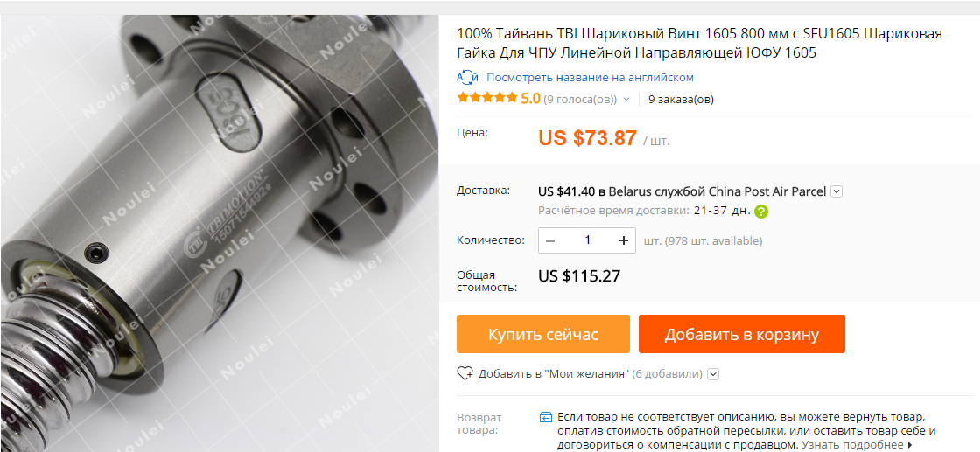Click the 5.0 rating score
The image size is (980, 452).
(530, 99)
